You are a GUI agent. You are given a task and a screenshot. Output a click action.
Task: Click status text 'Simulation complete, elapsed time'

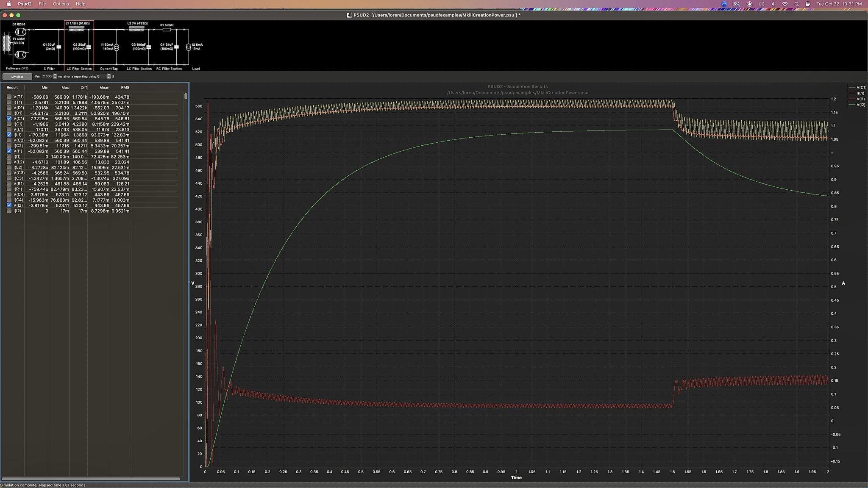point(43,485)
